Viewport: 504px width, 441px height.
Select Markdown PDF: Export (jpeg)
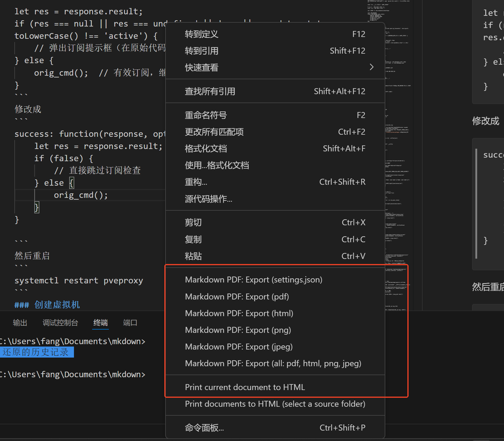click(x=275, y=347)
